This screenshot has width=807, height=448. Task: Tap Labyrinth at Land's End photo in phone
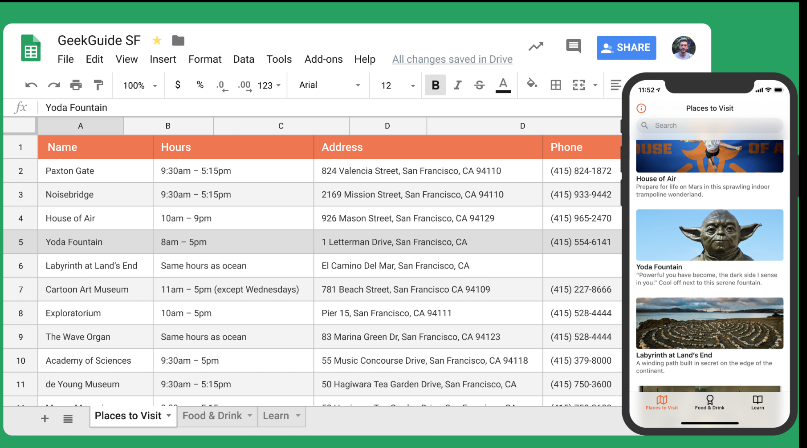[710, 323]
